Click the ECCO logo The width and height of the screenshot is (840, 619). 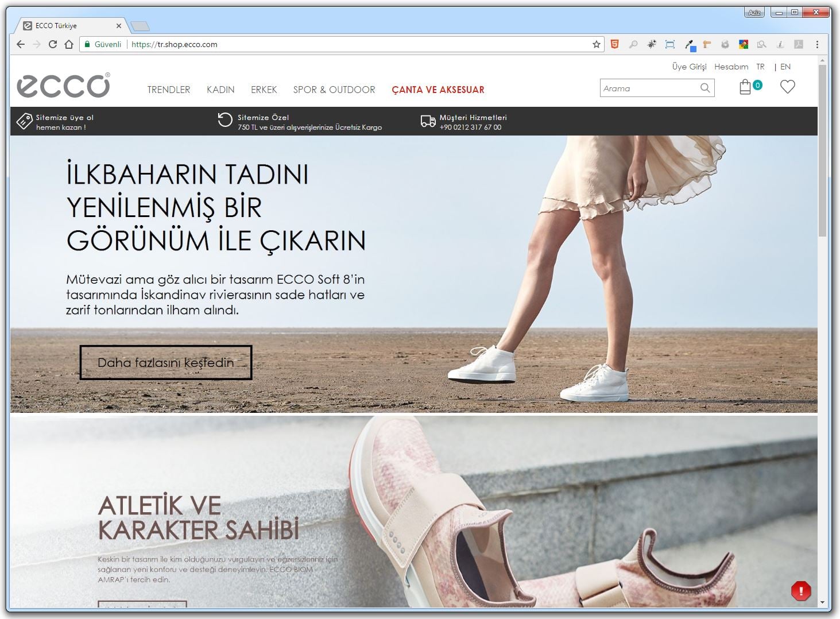(x=63, y=86)
